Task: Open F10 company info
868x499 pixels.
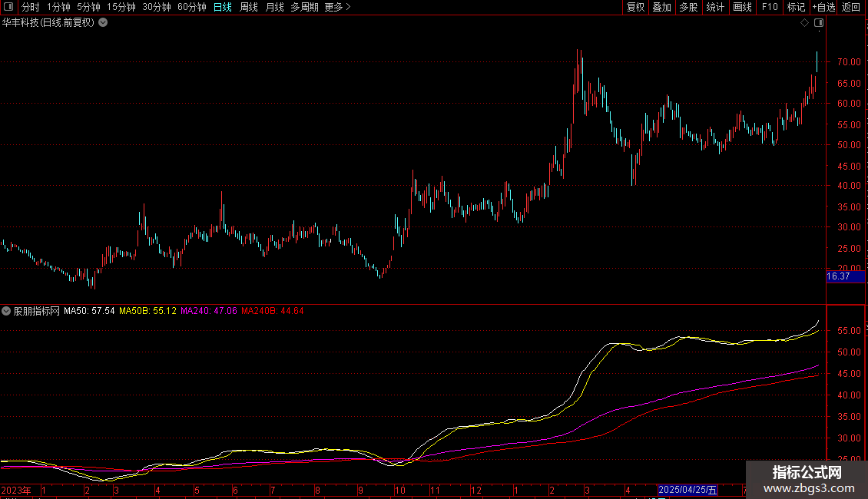Action: pyautogui.click(x=770, y=7)
